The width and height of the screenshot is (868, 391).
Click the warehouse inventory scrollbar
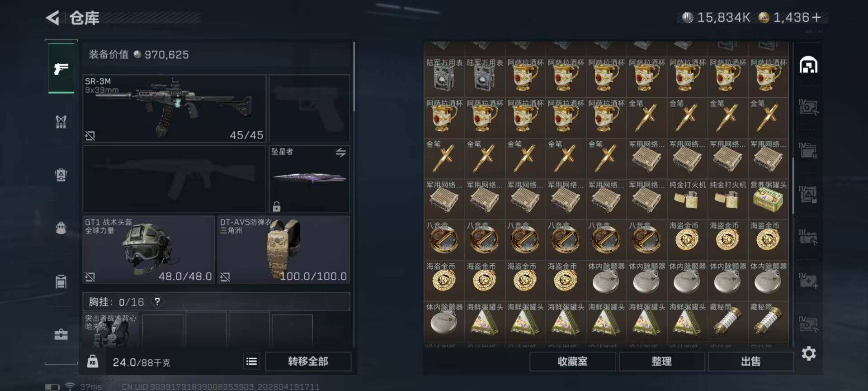tap(793, 186)
